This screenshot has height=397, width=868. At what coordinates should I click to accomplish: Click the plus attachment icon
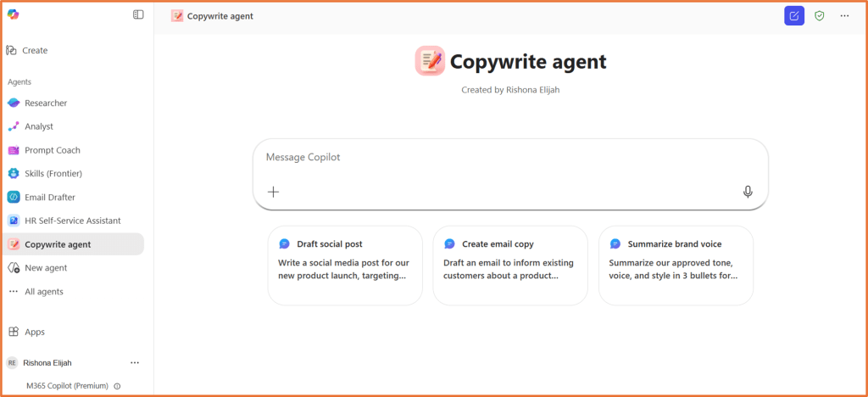coord(273,192)
